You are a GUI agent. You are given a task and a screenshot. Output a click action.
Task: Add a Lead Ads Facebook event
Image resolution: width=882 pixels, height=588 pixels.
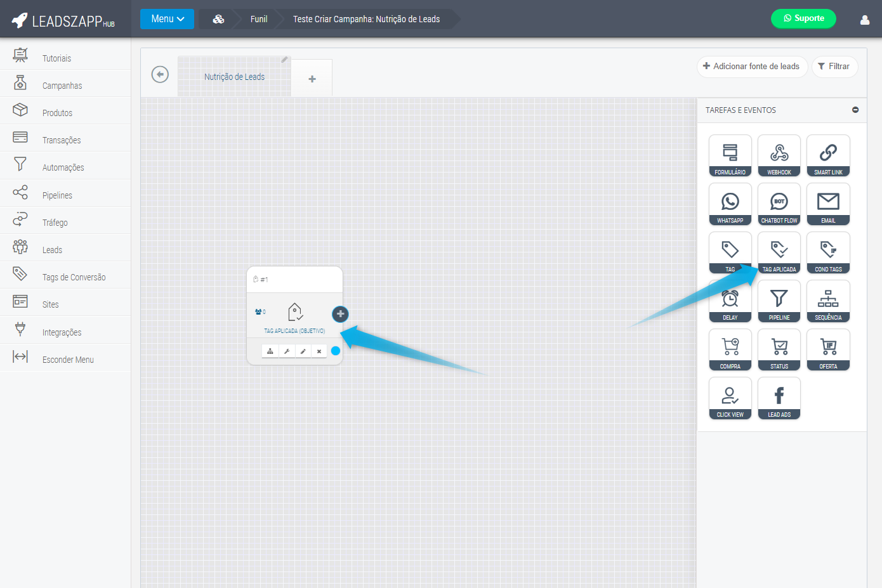point(779,398)
